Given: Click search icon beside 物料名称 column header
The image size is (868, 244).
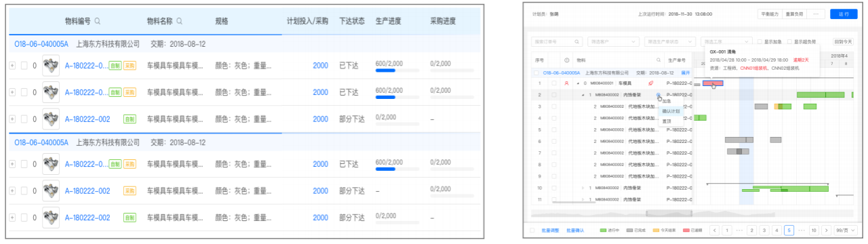Looking at the screenshot, I should (x=179, y=21).
